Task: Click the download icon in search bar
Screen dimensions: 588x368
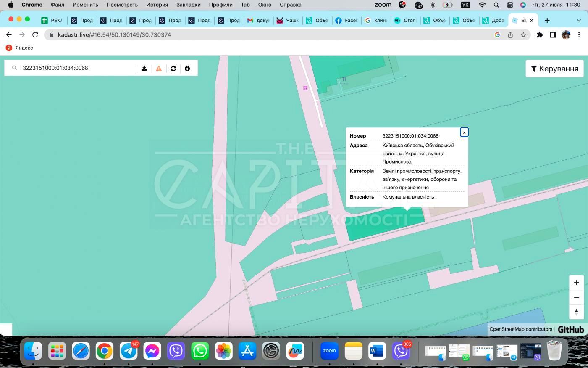Action: pos(144,68)
